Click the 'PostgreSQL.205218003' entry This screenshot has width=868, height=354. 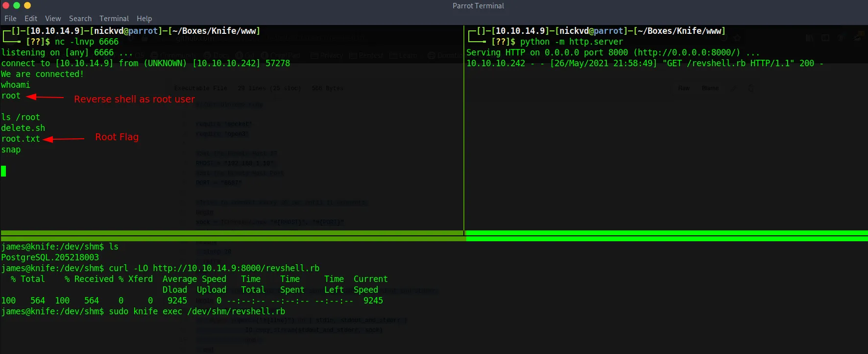50,257
